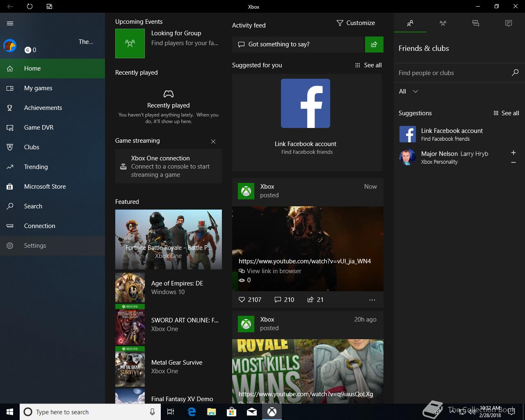
Task: Open Task View in taskbar
Action: coord(171,412)
